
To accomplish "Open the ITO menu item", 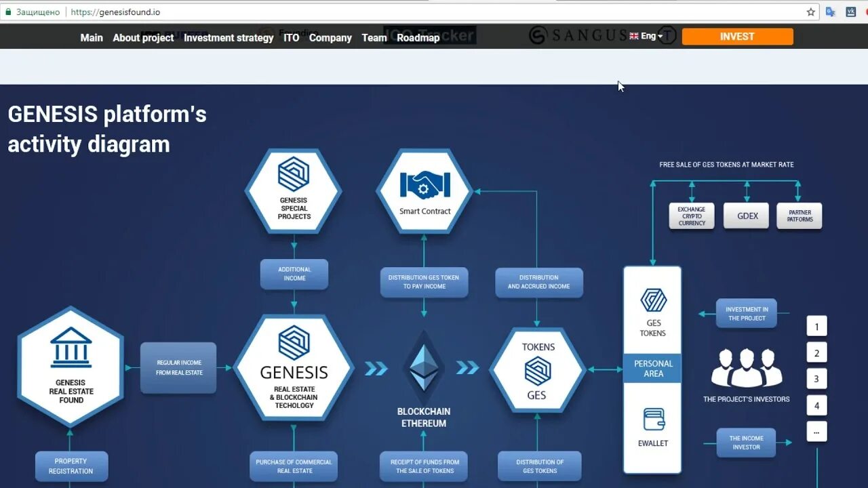I will 292,38.
